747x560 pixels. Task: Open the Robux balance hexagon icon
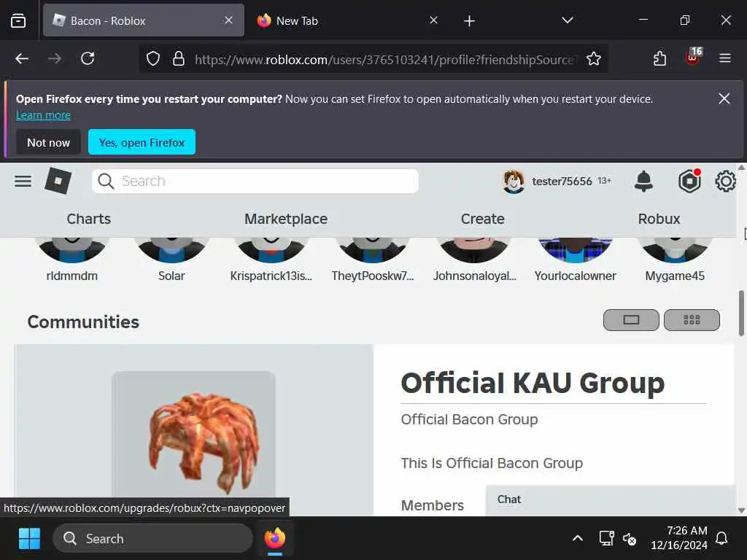[689, 181]
